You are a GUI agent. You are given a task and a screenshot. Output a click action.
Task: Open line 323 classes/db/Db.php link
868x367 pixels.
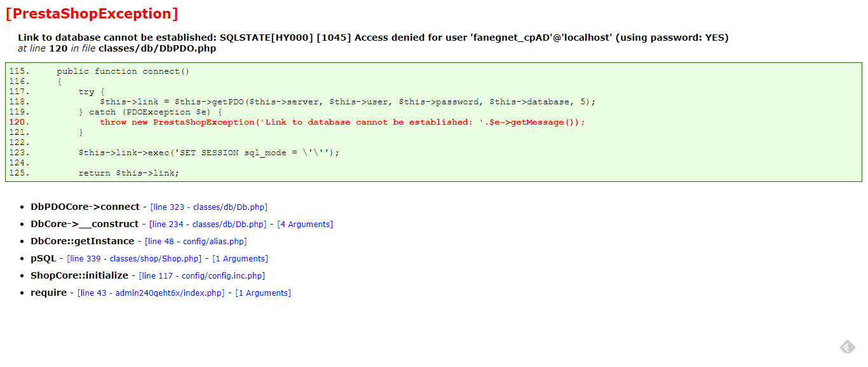(209, 207)
